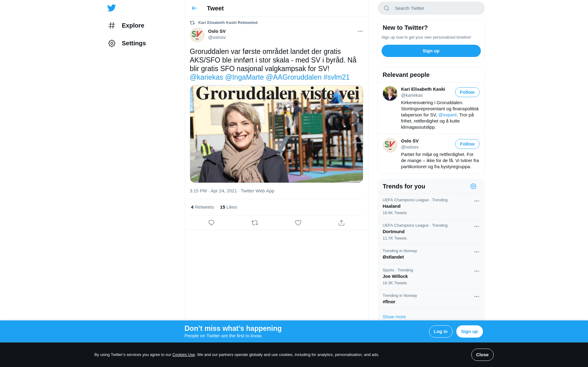Close the cookie notice
The height and width of the screenshot is (367, 588).
(482, 355)
